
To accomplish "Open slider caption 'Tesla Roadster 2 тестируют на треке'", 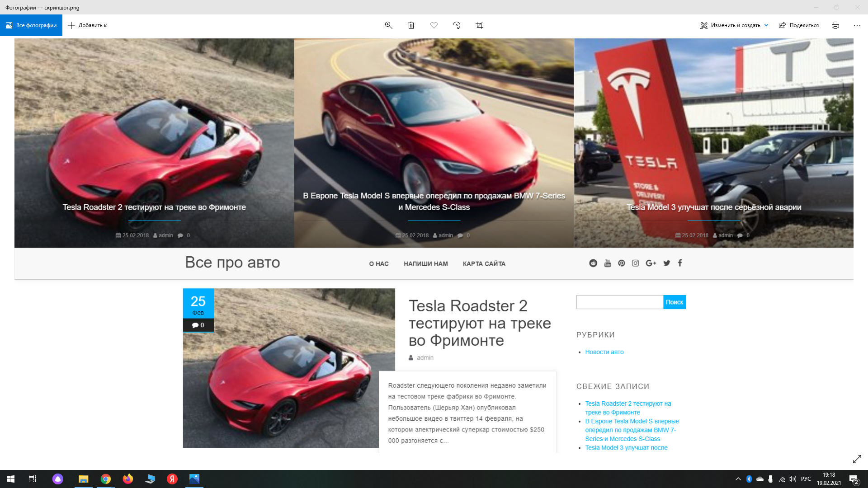I will pos(154,207).
